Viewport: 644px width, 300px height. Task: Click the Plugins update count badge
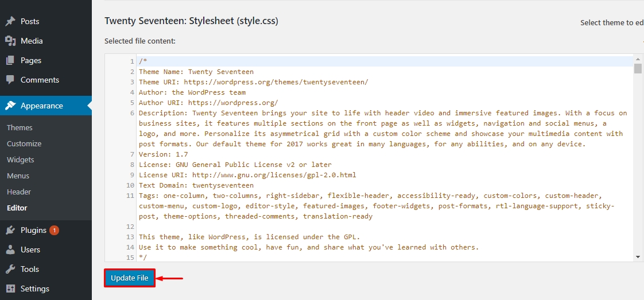tap(54, 230)
